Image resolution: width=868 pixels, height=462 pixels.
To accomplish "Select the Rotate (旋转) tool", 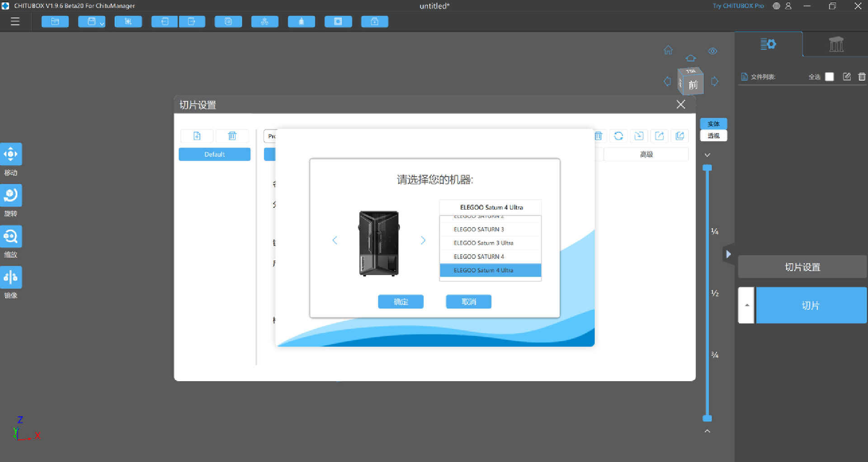I will pos(11,195).
